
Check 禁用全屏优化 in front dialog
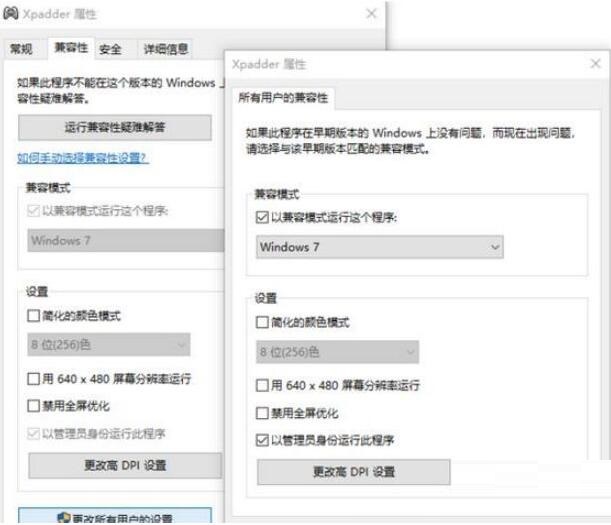[262, 413]
